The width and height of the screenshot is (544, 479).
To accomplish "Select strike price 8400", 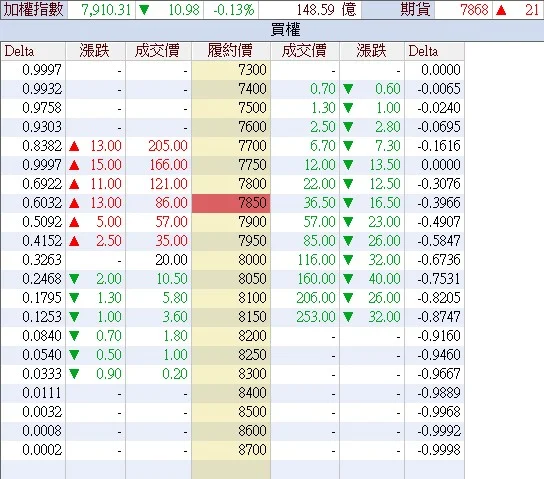I will [252, 393].
